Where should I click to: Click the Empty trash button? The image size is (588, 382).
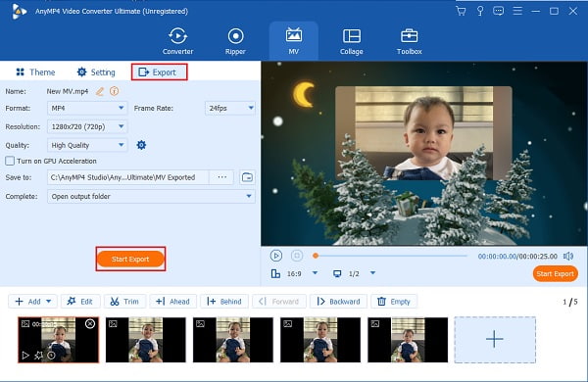(394, 302)
